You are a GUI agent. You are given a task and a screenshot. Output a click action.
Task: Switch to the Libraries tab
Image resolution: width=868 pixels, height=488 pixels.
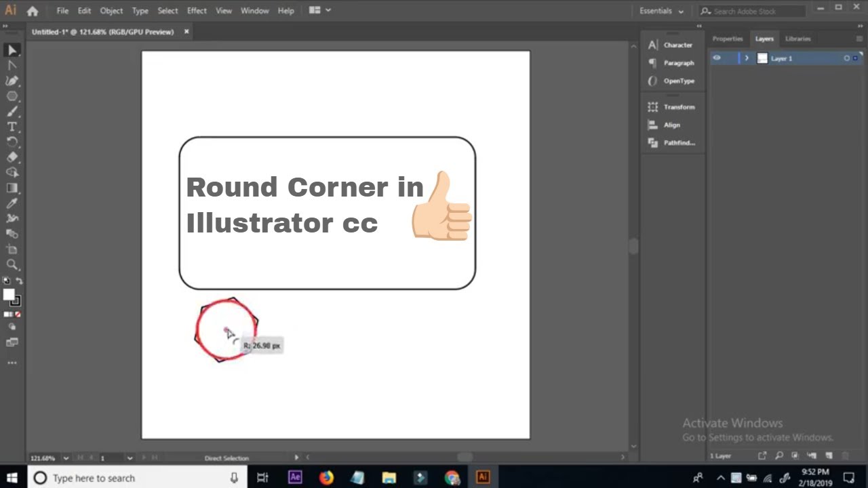point(798,39)
